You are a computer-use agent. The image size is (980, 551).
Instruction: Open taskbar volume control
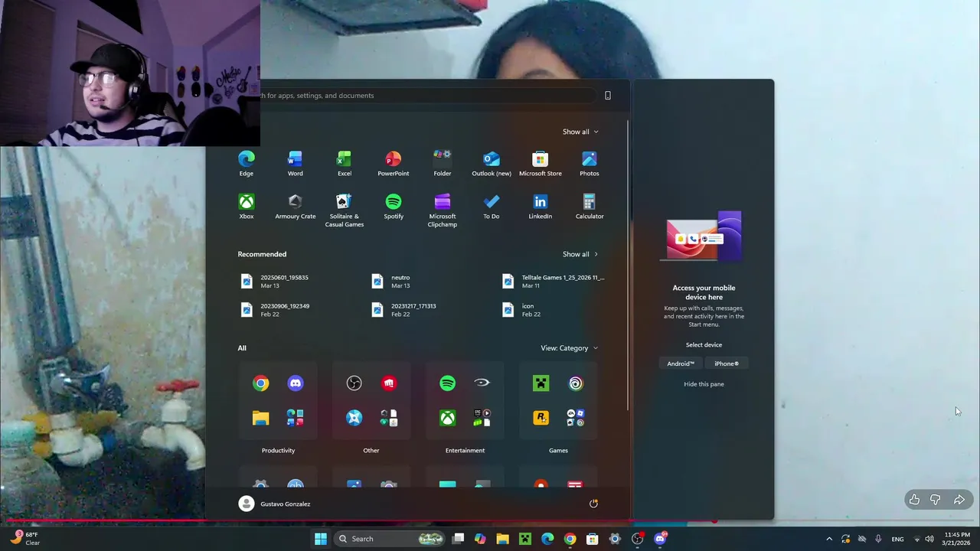pyautogui.click(x=929, y=539)
